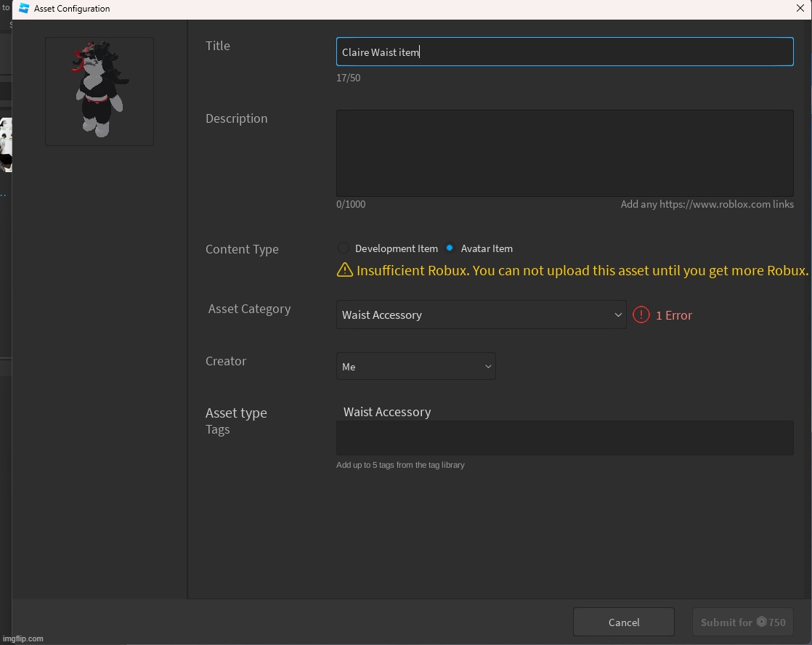This screenshot has height=645, width=812.
Task: Click the Roblox Studio icon in title bar
Action: click(x=24, y=8)
